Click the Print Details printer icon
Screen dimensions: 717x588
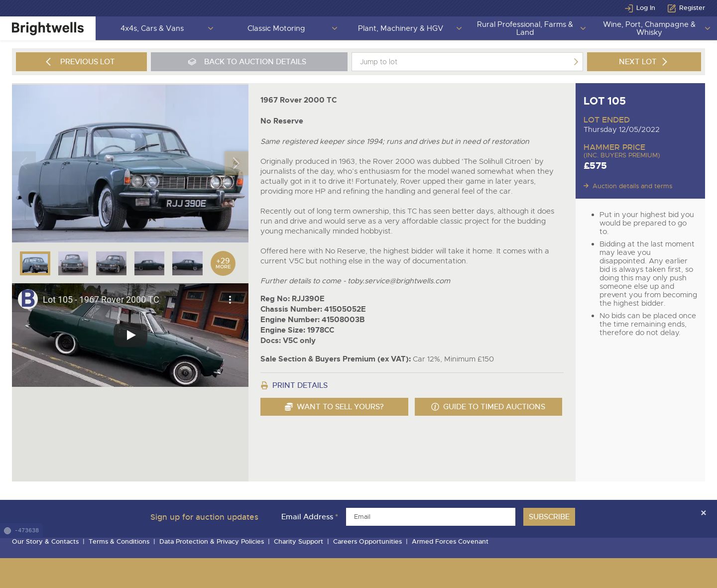point(264,385)
